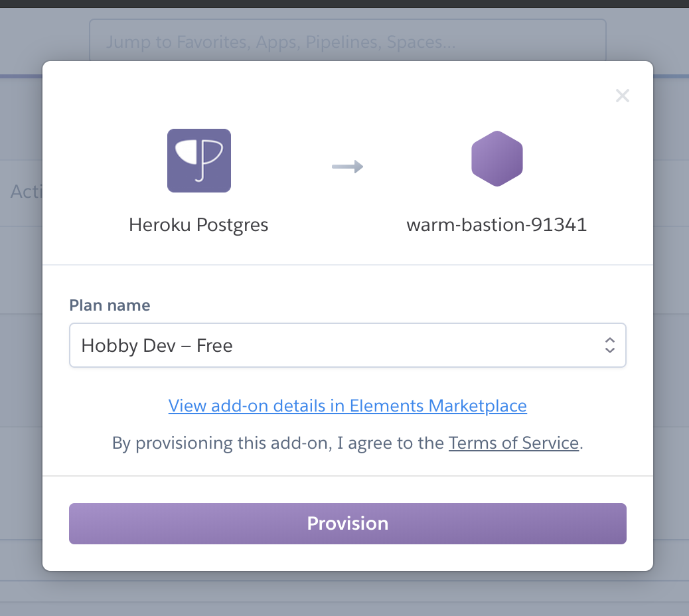This screenshot has height=616, width=689.
Task: Click the "Heroku Postgres" add-on name
Action: (x=198, y=225)
